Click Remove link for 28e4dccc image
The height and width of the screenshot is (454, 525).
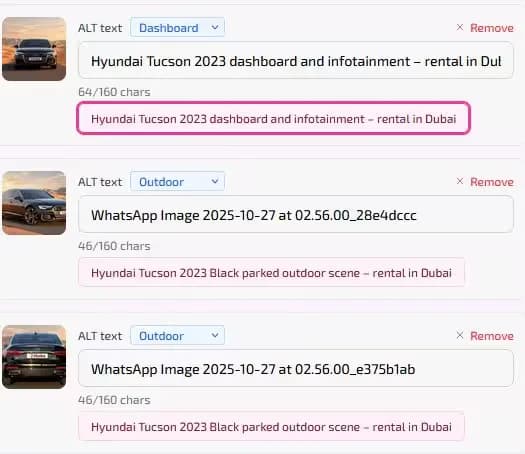click(x=492, y=182)
